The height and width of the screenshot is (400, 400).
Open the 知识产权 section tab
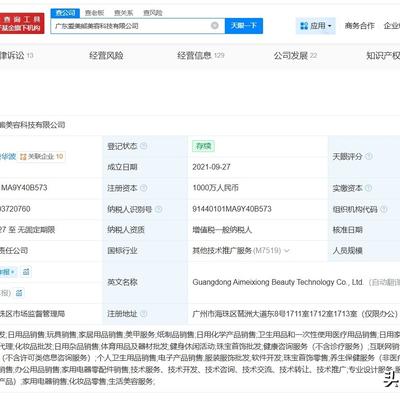click(x=383, y=55)
